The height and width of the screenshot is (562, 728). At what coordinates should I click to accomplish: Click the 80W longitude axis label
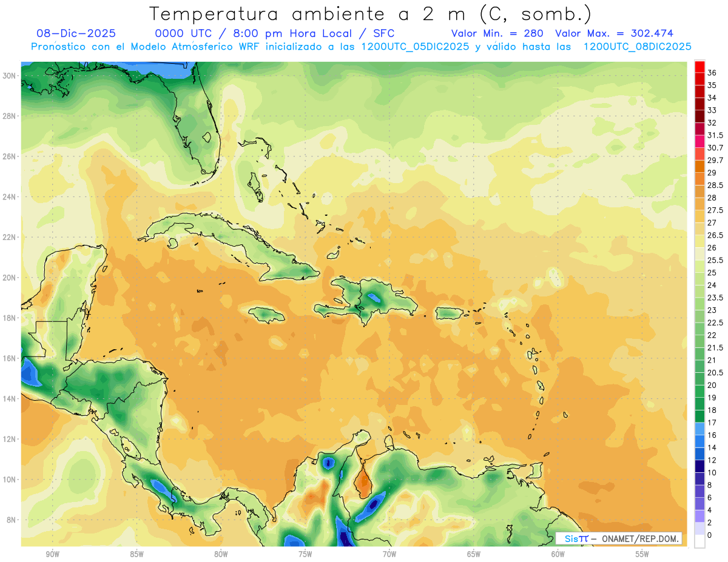(x=221, y=554)
